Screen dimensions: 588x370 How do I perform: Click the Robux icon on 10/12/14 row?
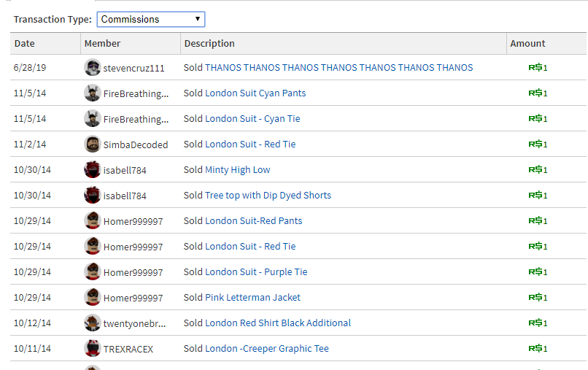coord(535,323)
